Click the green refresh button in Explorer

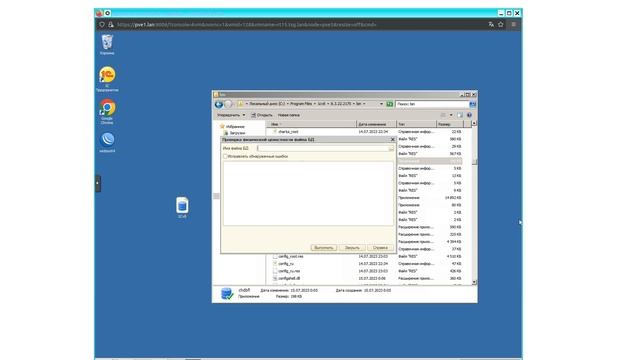(x=390, y=104)
